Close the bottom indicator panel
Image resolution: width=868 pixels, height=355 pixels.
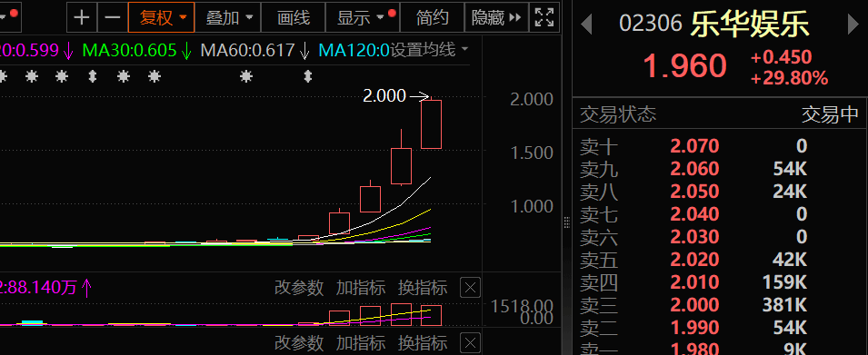coord(471,342)
